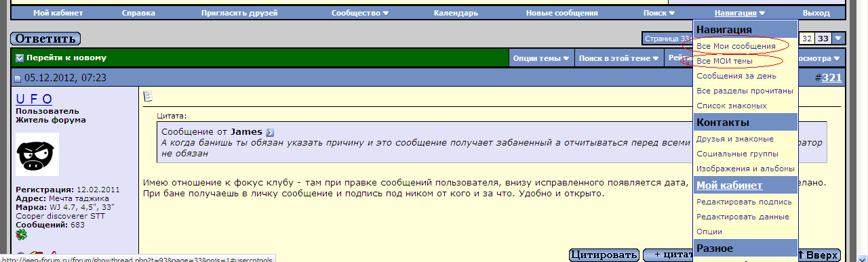Screen dimensions: 868x262
Task: Expand the Опции темы menu
Action: (x=541, y=58)
